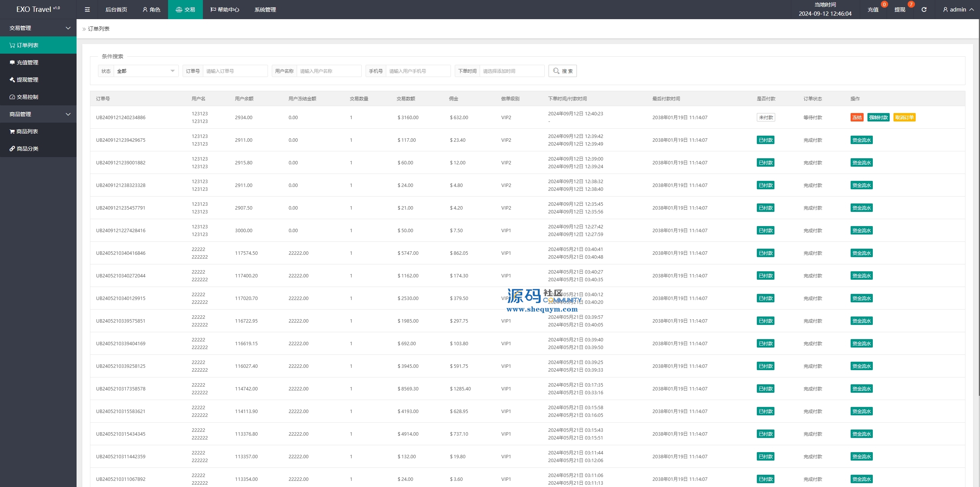Click 资金流水 for order UB2405210311442359
This screenshot has height=487, width=980.
[861, 457]
